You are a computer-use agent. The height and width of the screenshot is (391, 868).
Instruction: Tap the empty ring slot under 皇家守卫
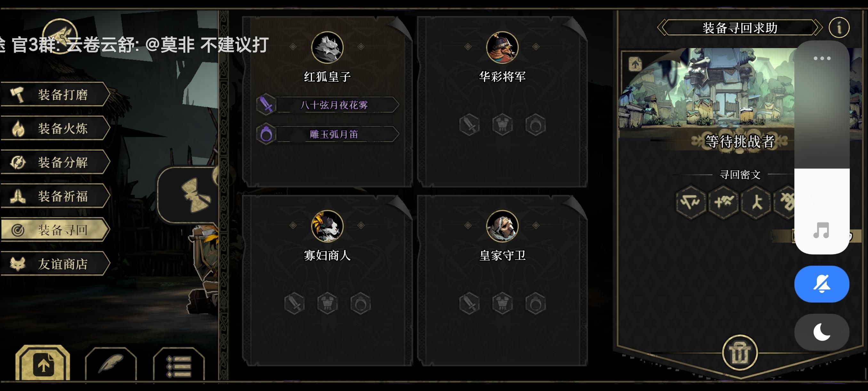[535, 303]
